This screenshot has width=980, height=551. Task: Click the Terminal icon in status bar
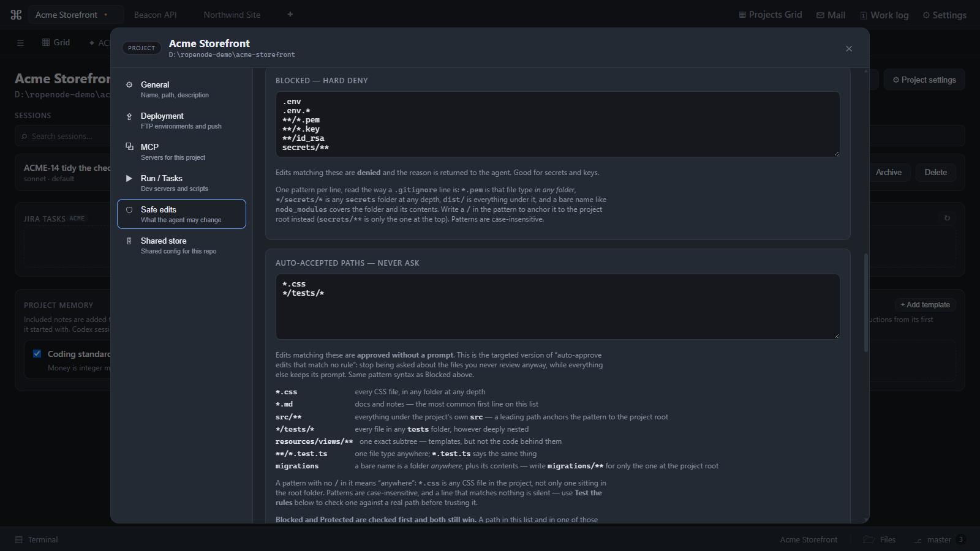[19, 540]
